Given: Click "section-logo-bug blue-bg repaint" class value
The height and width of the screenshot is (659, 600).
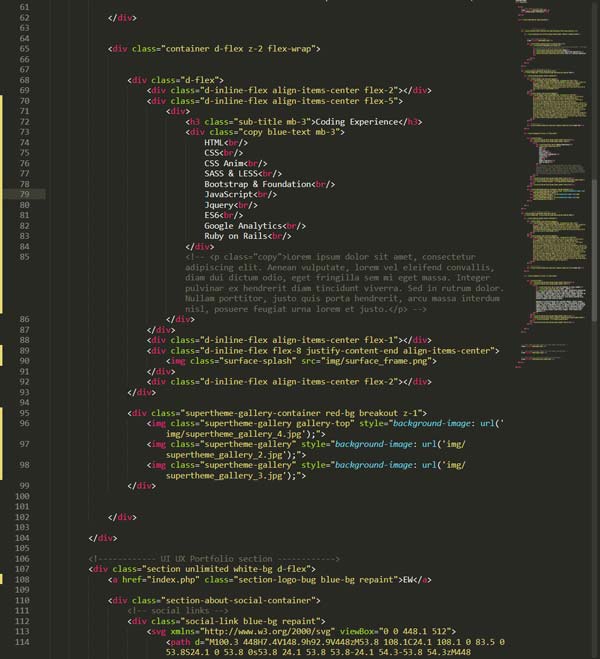Looking at the screenshot, I should [316, 579].
